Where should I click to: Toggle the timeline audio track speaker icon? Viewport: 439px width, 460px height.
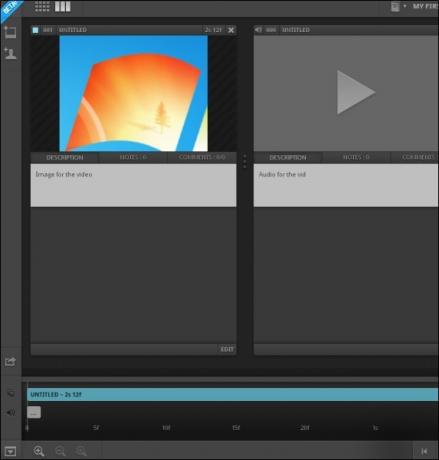(x=11, y=412)
